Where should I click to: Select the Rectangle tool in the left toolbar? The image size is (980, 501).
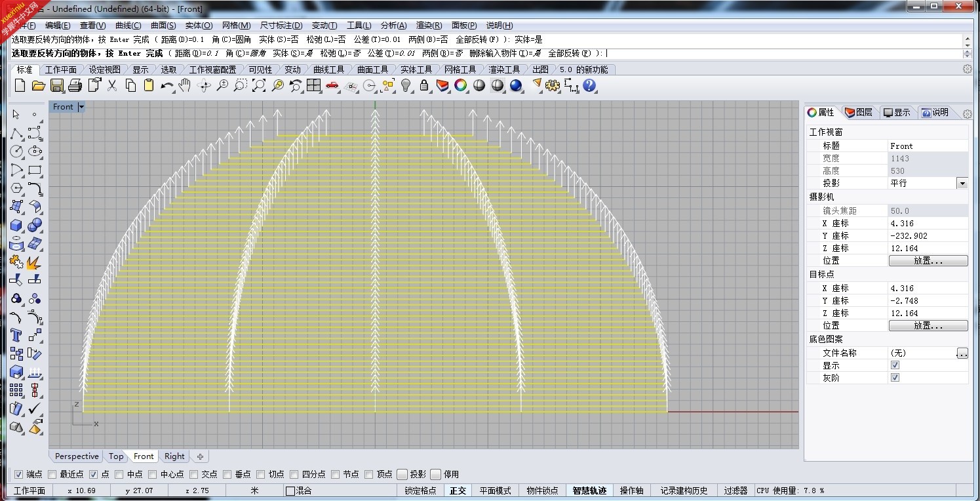(x=35, y=170)
